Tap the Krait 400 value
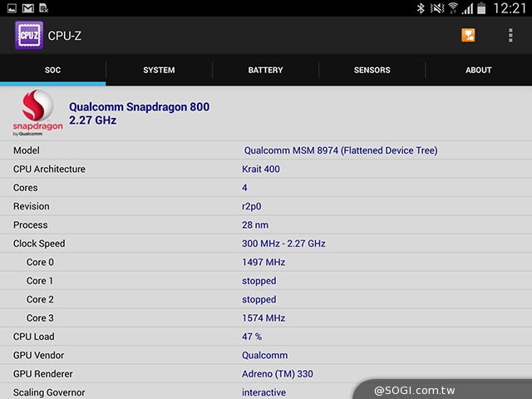Viewport: 532px width, 399px height. [x=260, y=169]
